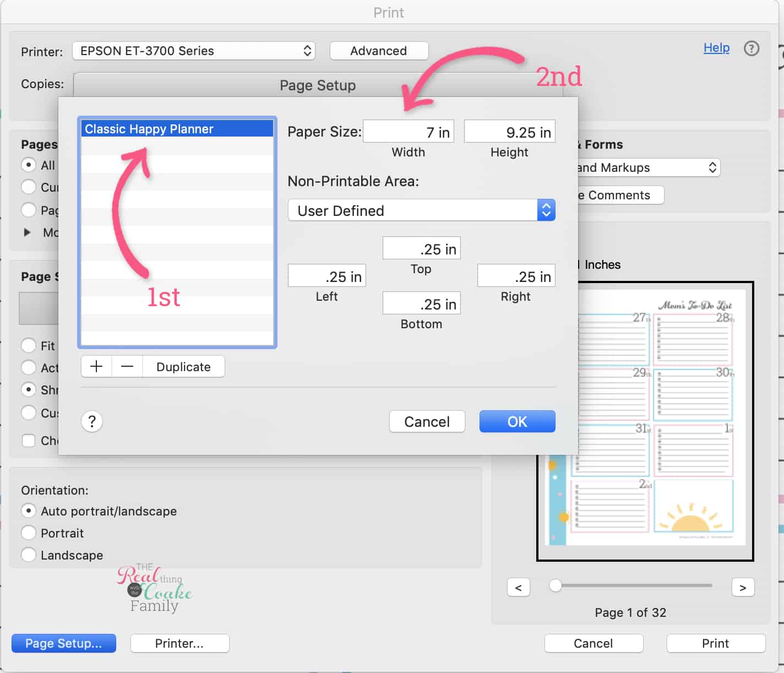The image size is (784, 673).
Task: Click the Print button
Action: pyautogui.click(x=716, y=643)
